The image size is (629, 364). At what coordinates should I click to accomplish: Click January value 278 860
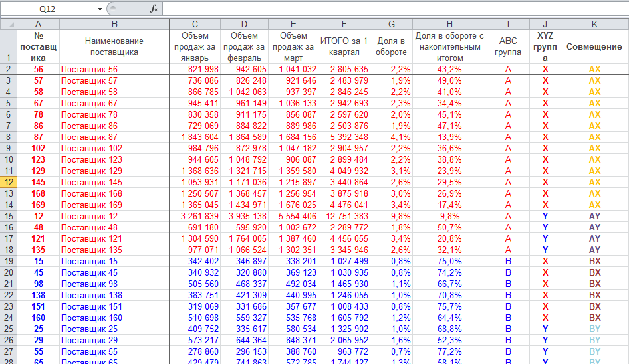pos(195,351)
